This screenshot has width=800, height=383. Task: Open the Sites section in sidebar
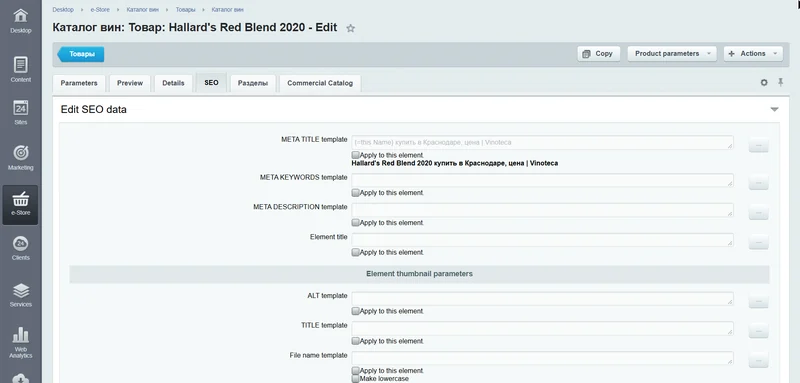tap(20, 113)
